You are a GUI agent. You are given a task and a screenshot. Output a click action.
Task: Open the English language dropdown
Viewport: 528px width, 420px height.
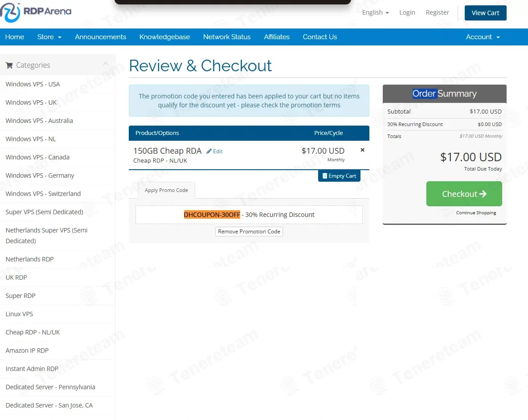[x=375, y=12]
